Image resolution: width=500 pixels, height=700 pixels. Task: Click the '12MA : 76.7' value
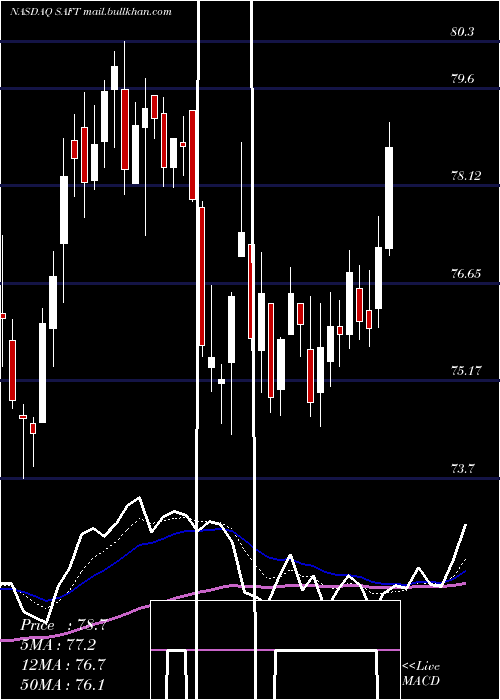63,664
